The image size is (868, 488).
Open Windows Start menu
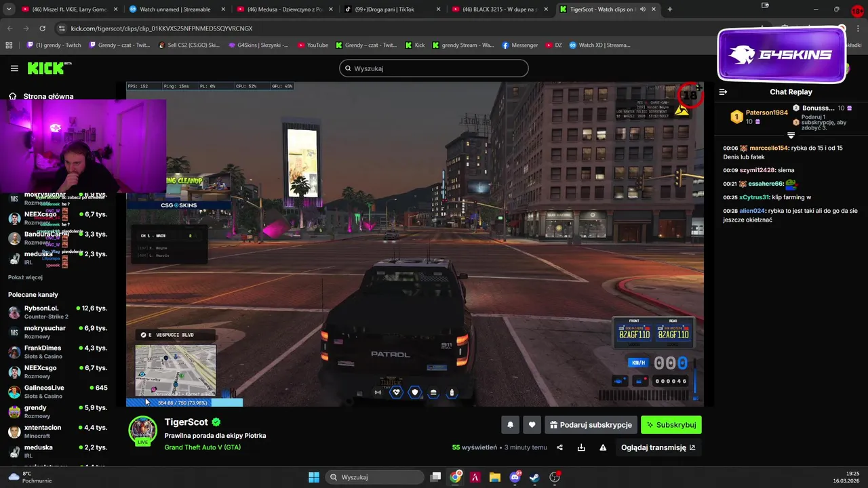(314, 477)
